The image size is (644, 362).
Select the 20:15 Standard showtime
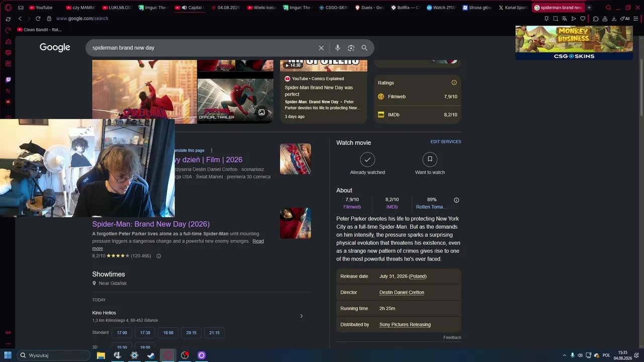pyautogui.click(x=191, y=333)
